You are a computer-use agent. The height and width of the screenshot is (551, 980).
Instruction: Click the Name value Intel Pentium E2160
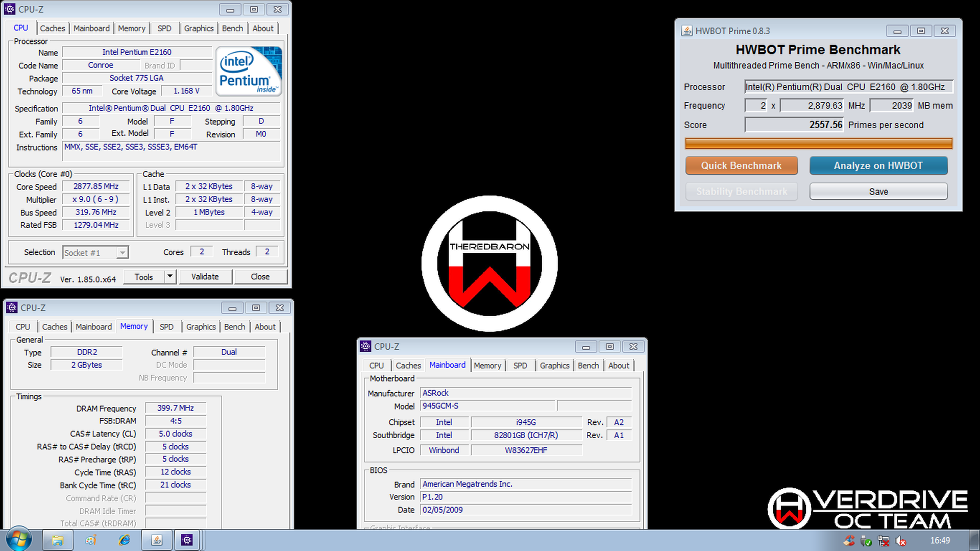pyautogui.click(x=137, y=52)
